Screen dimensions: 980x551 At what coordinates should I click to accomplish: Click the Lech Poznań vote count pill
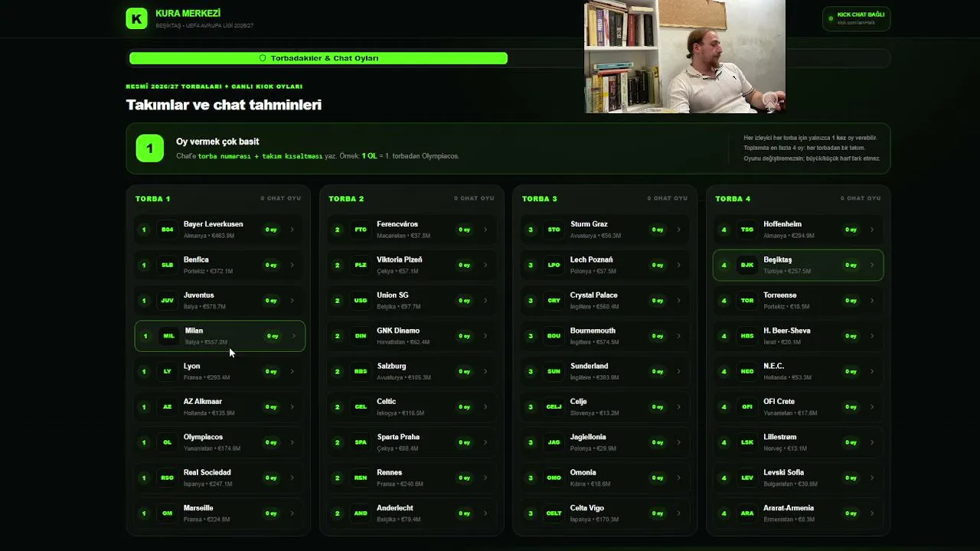pos(658,265)
